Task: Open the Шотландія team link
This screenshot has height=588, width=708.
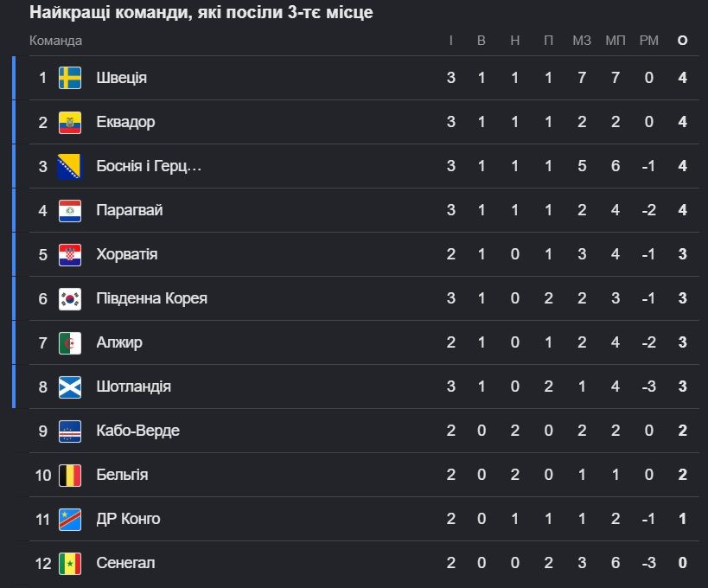Action: pos(134,387)
